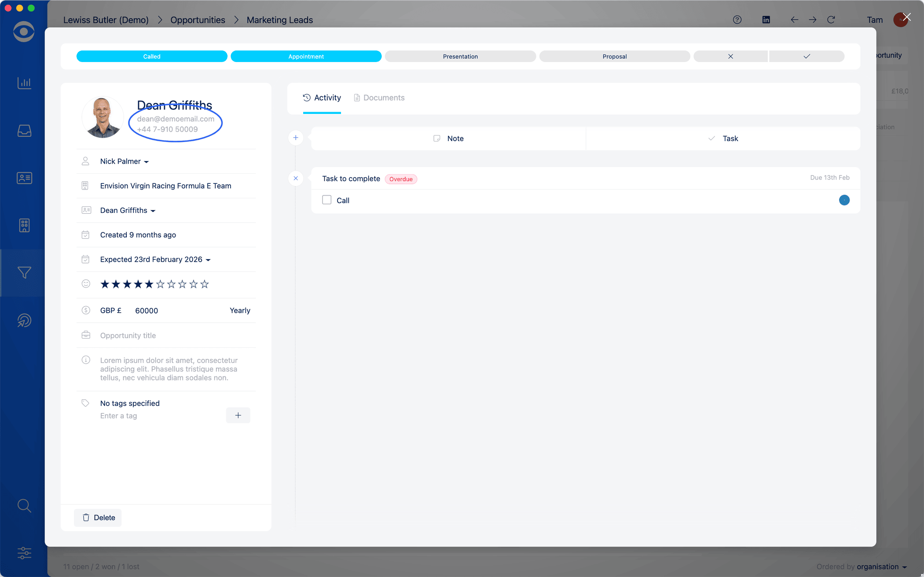The height and width of the screenshot is (577, 924).
Task: Set rating to seventh star
Action: pyautogui.click(x=171, y=285)
